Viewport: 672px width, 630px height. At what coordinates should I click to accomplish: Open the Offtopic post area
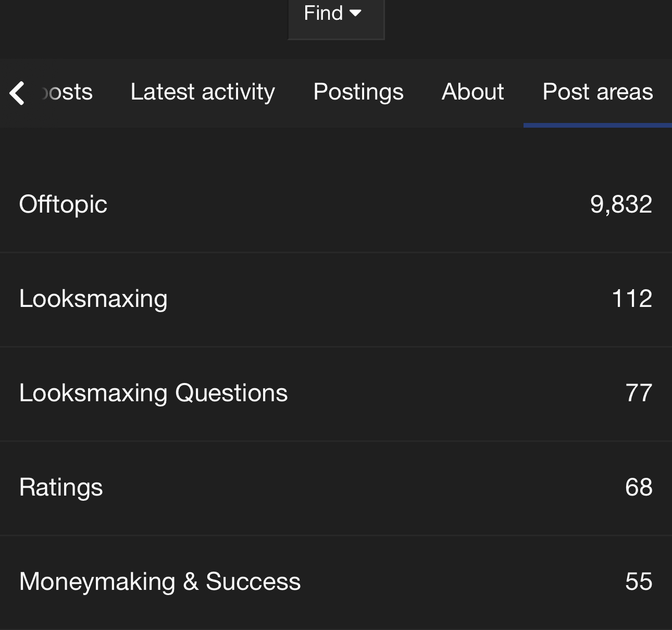point(63,204)
